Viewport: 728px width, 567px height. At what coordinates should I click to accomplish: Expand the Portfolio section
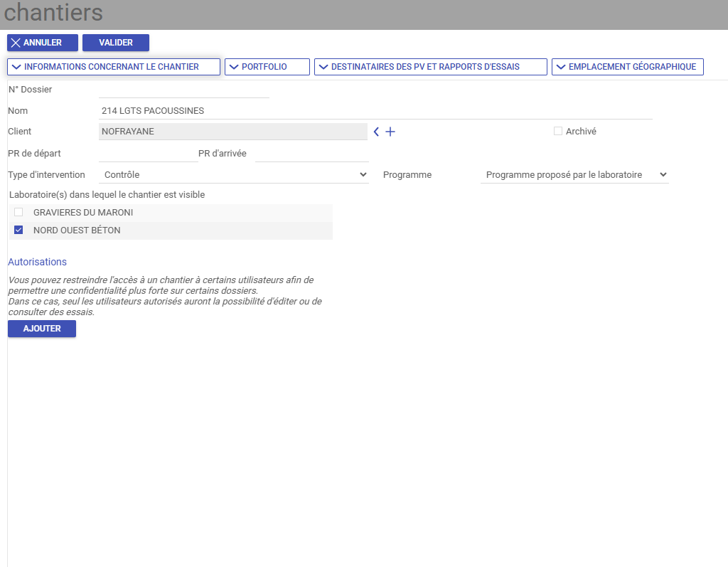[x=267, y=67]
